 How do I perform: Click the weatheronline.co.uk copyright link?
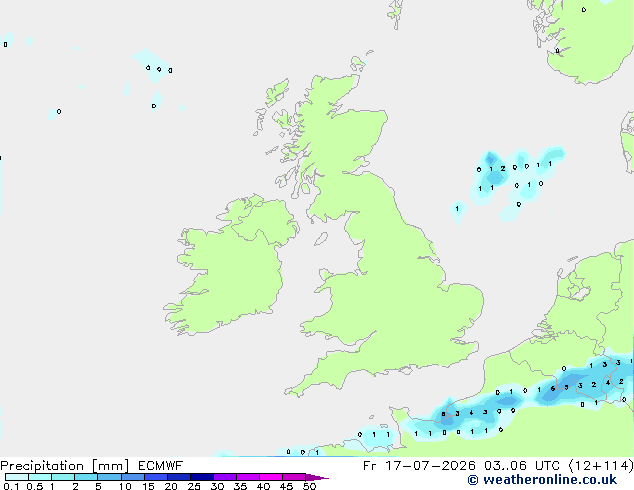coord(542,480)
